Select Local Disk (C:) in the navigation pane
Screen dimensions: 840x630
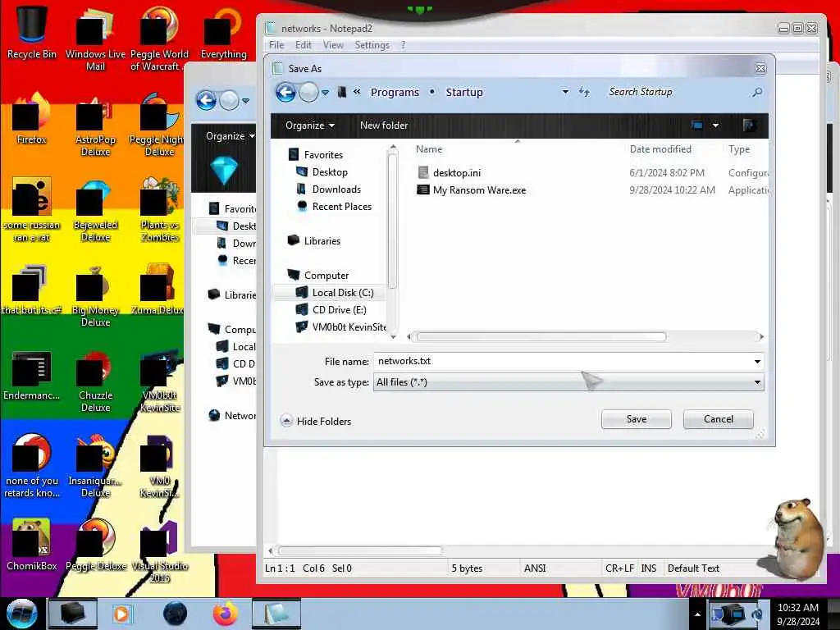(x=343, y=293)
